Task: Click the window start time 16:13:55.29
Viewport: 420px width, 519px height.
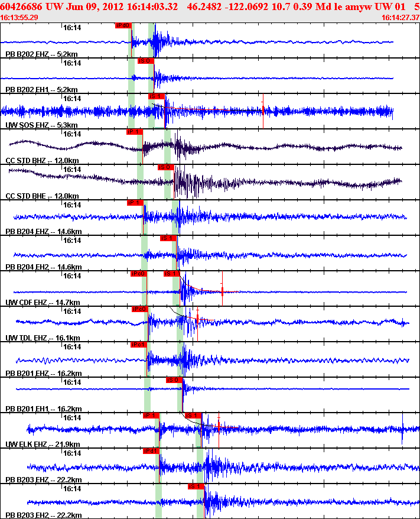Action: tap(19, 18)
